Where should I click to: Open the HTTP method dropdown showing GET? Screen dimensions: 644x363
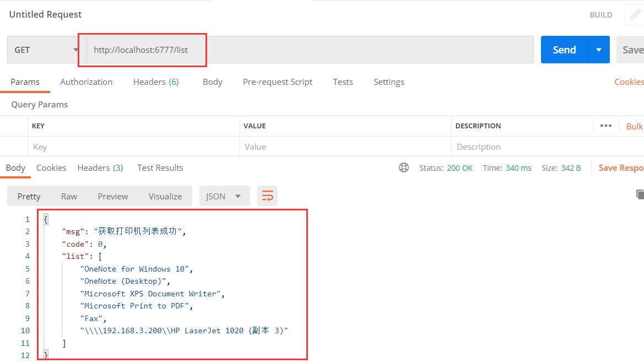(x=44, y=49)
